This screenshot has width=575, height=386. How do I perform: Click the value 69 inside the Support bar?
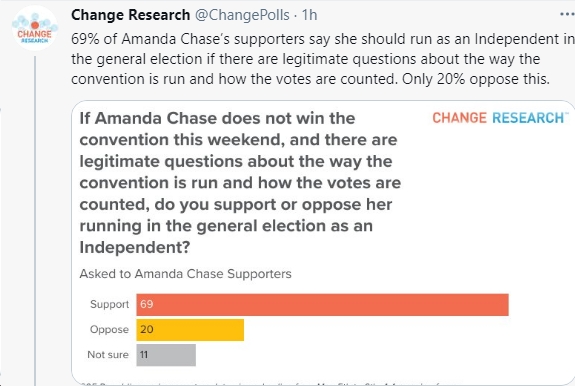pos(146,304)
